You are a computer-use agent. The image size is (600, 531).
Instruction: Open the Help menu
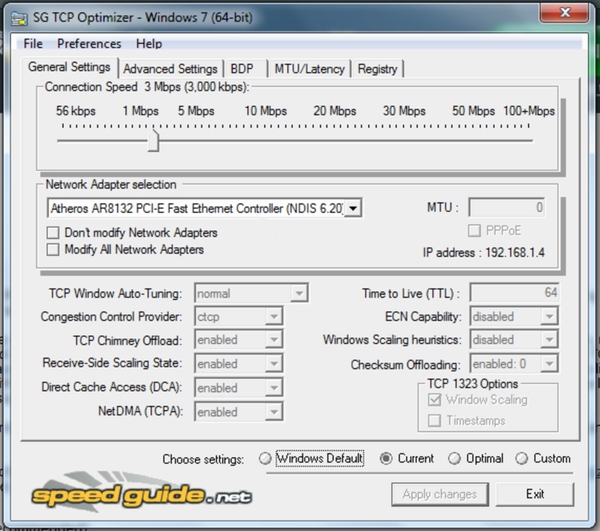tap(149, 44)
